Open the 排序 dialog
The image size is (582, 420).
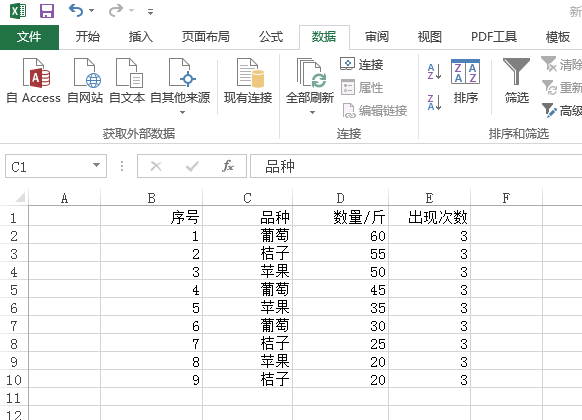pyautogui.click(x=465, y=81)
